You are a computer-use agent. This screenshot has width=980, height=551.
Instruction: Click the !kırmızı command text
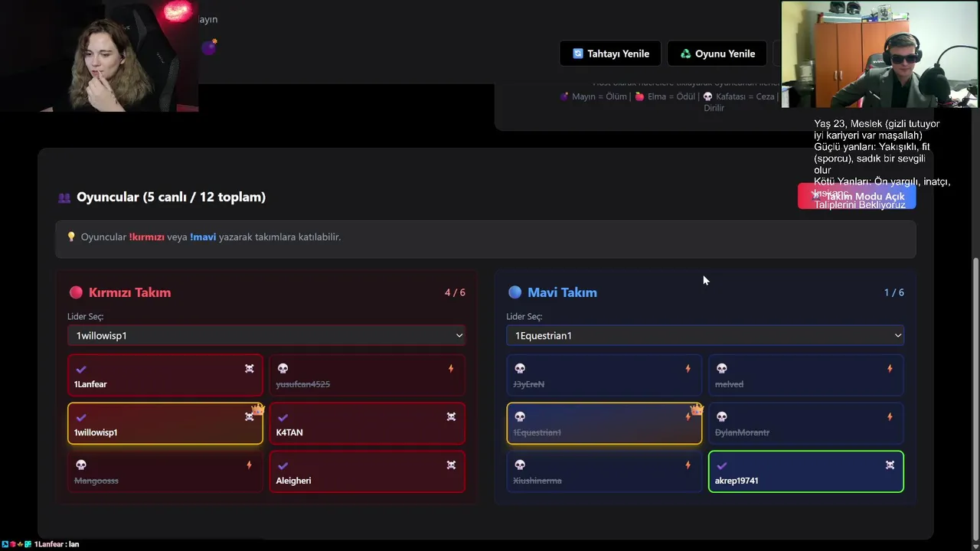coord(147,237)
